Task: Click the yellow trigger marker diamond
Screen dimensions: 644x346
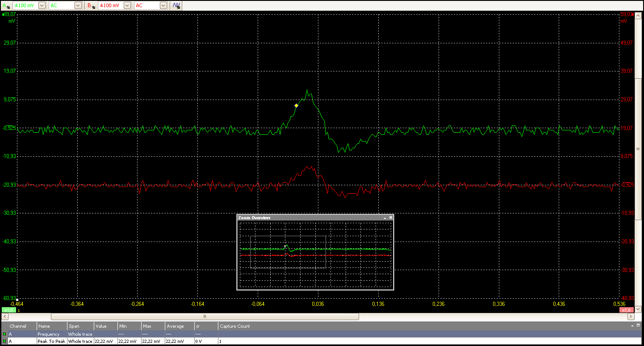Action: click(296, 106)
